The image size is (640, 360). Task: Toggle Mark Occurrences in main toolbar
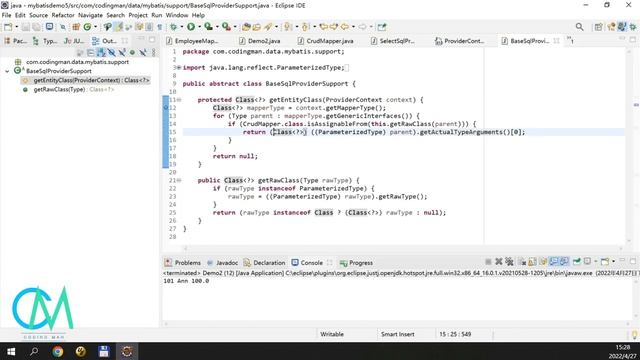(x=118, y=27)
